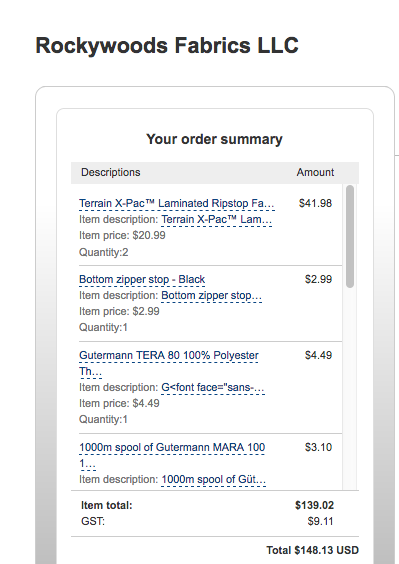399x564 pixels.
Task: Open the Terrain X-Pac Laminated Ripstop title link
Action: [x=177, y=204]
